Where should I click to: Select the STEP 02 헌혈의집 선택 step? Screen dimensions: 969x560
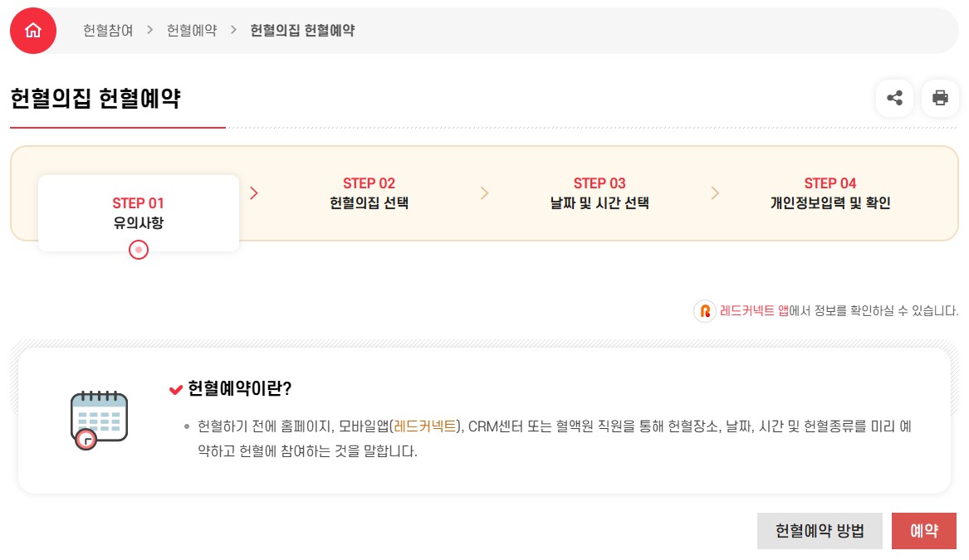coord(369,193)
